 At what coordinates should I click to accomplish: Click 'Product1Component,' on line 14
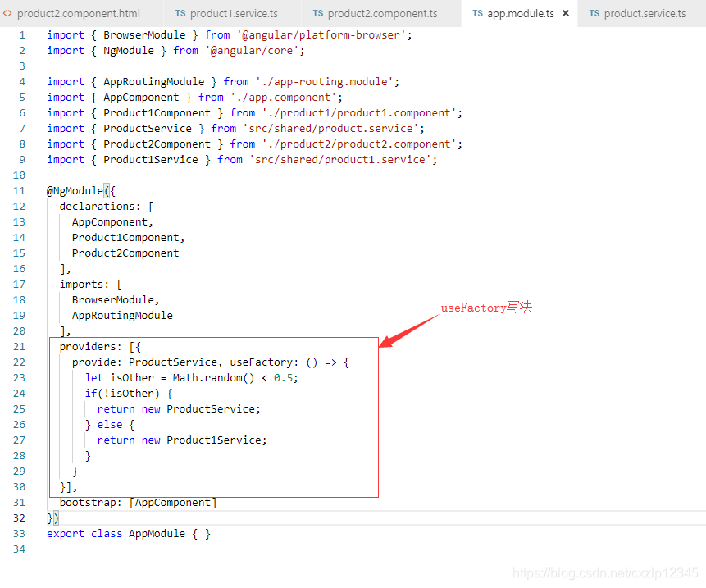point(128,238)
